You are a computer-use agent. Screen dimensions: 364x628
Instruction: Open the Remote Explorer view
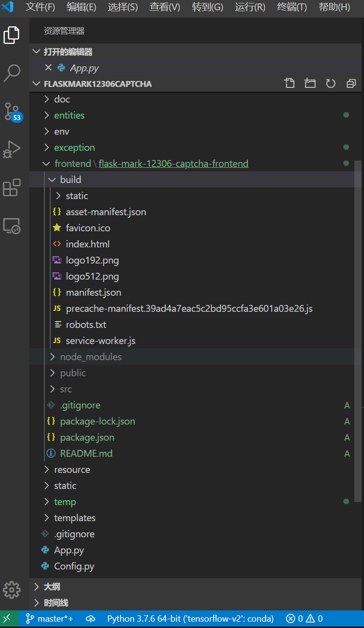12,226
